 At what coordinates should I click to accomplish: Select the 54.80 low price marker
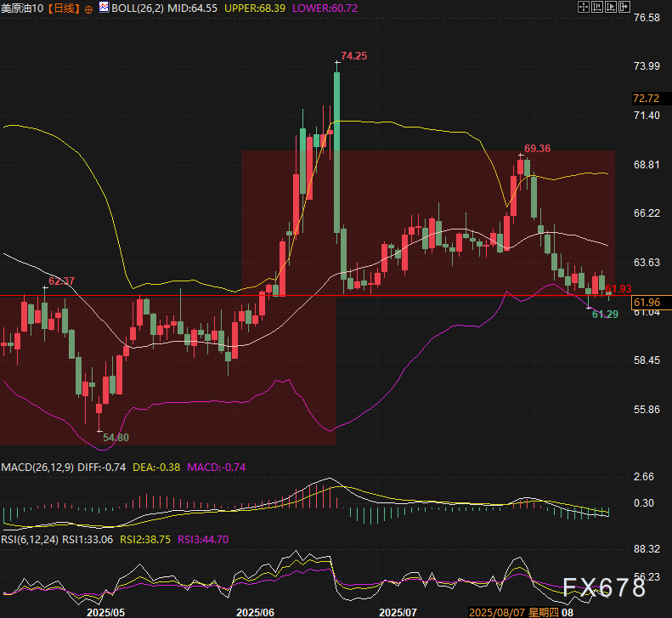116,437
